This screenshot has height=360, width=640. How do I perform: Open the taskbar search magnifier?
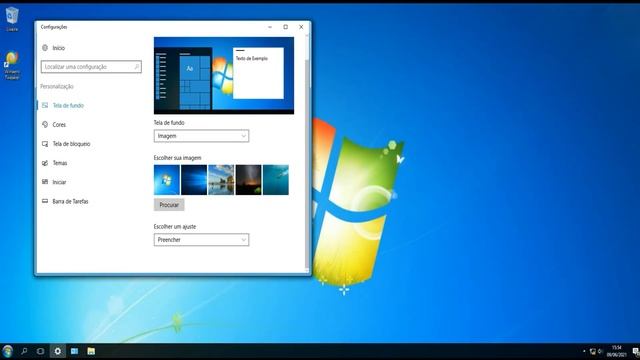pyautogui.click(x=24, y=351)
